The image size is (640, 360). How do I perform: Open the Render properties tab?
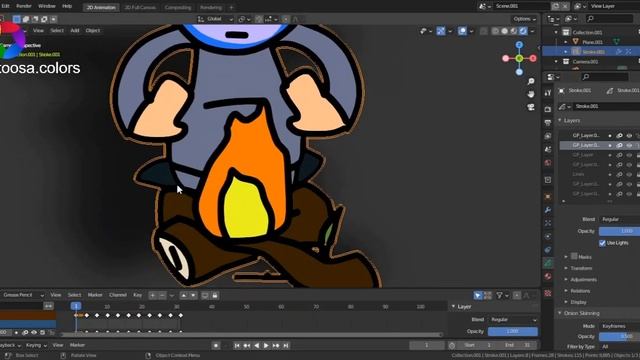[x=548, y=109]
